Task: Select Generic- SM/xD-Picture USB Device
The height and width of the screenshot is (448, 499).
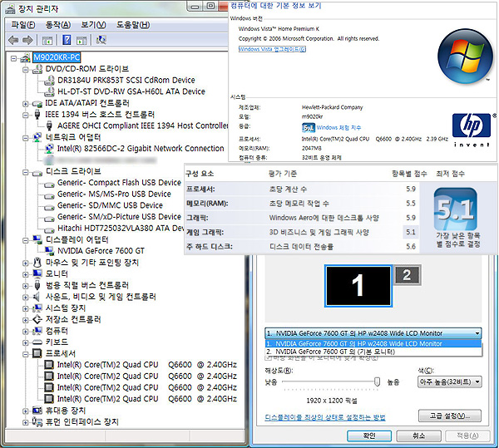Action: (119, 217)
